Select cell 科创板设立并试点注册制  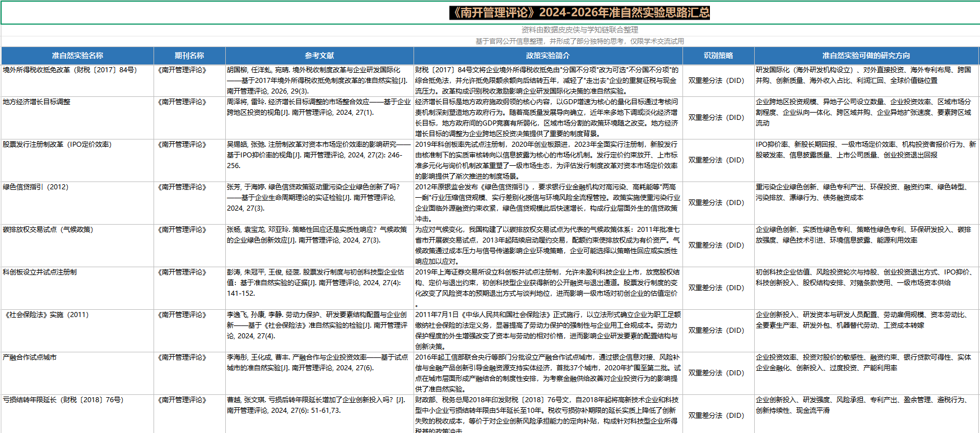(x=77, y=288)
